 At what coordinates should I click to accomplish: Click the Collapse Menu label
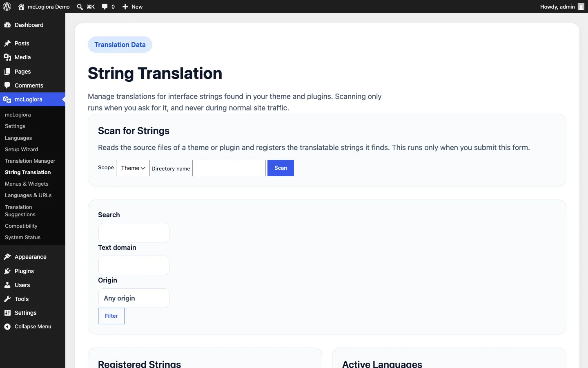pos(33,327)
